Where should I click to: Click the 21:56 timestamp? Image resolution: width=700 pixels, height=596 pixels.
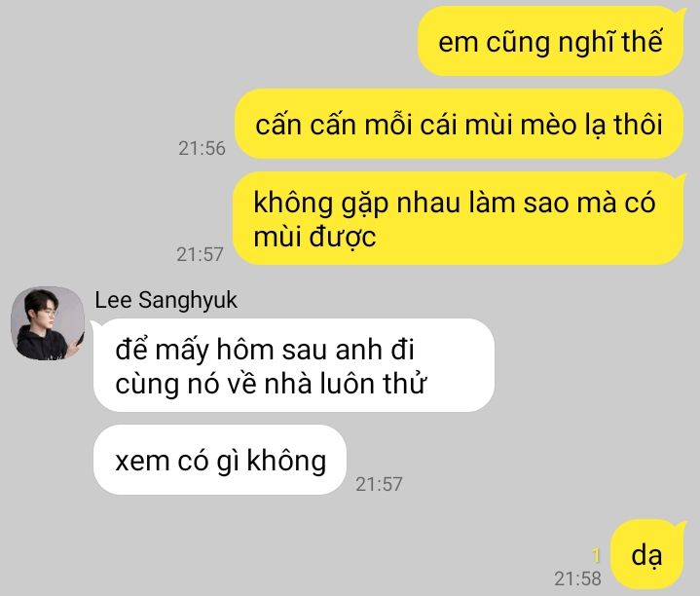[202, 148]
